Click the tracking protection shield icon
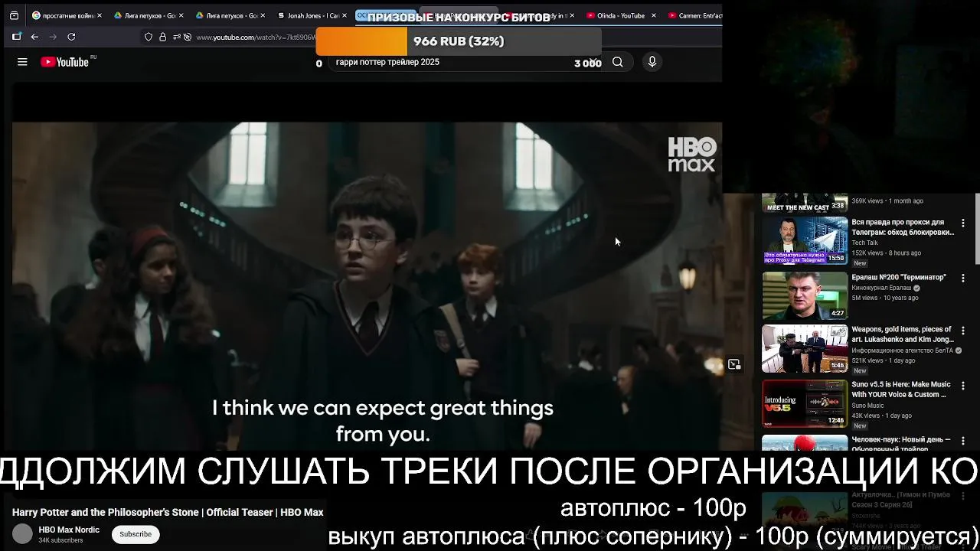This screenshot has height=551, width=980. [149, 37]
